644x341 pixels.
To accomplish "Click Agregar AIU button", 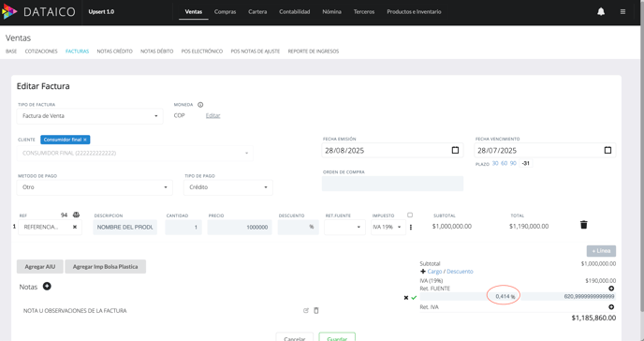I will 40,267.
